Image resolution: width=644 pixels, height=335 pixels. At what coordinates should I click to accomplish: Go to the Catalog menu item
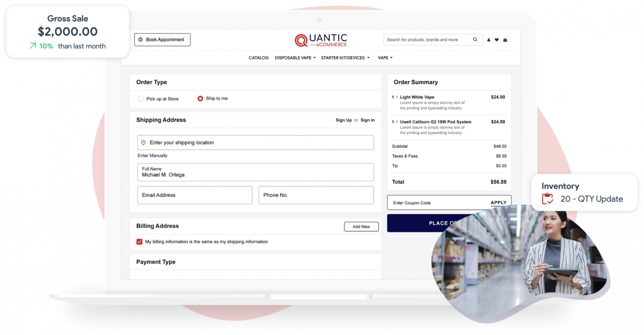pos(258,57)
